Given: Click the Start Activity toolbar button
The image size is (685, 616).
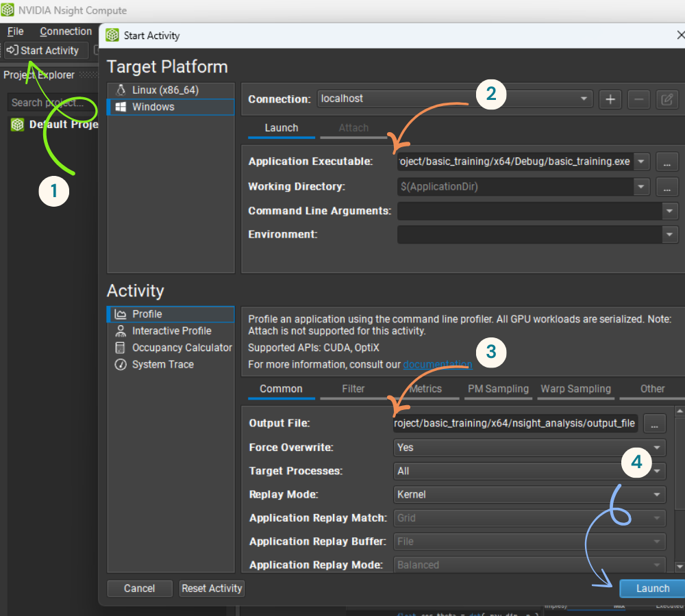Looking at the screenshot, I should pyautogui.click(x=46, y=51).
